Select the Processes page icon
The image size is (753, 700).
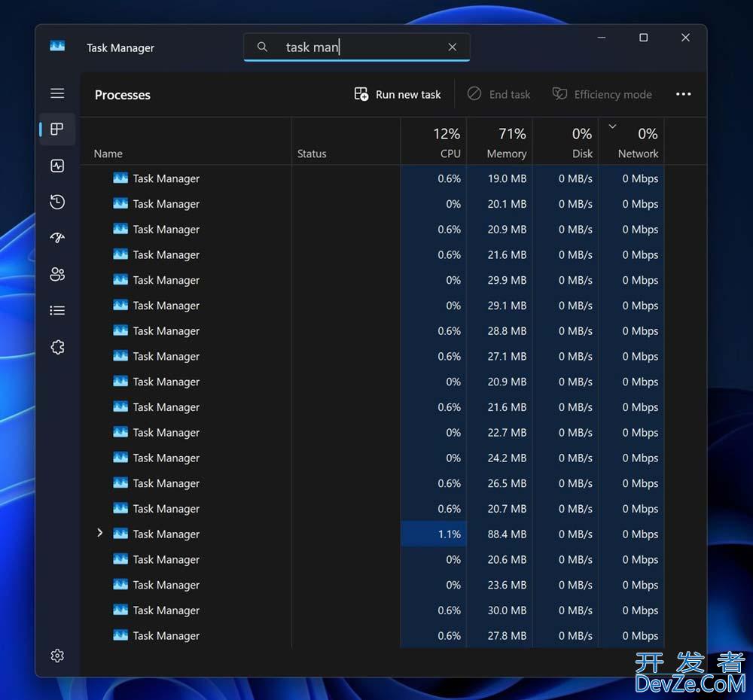tap(57, 129)
